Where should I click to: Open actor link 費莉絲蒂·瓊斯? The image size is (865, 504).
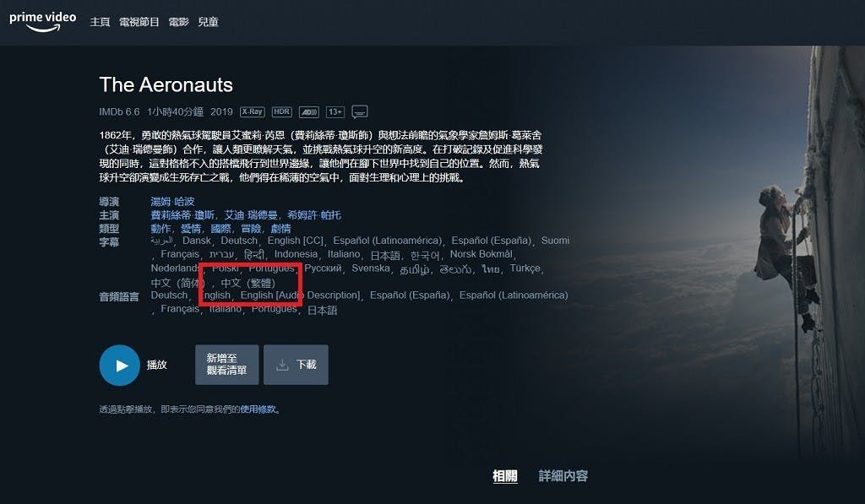(x=182, y=215)
